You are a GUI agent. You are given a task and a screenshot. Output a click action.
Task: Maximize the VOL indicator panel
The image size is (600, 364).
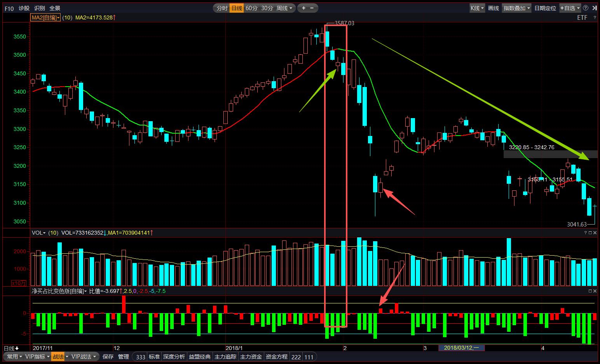click(590, 233)
